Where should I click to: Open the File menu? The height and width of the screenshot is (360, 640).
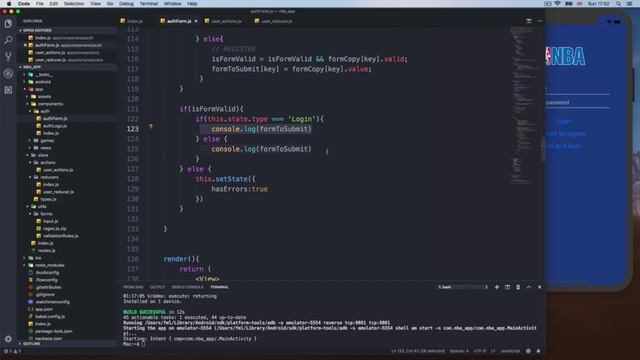point(39,4)
